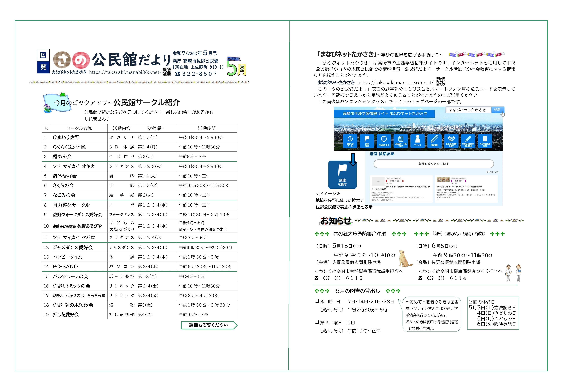The height and width of the screenshot is (392, 576).
Task: Click the 教育・学習 category tag
Action: point(459,181)
